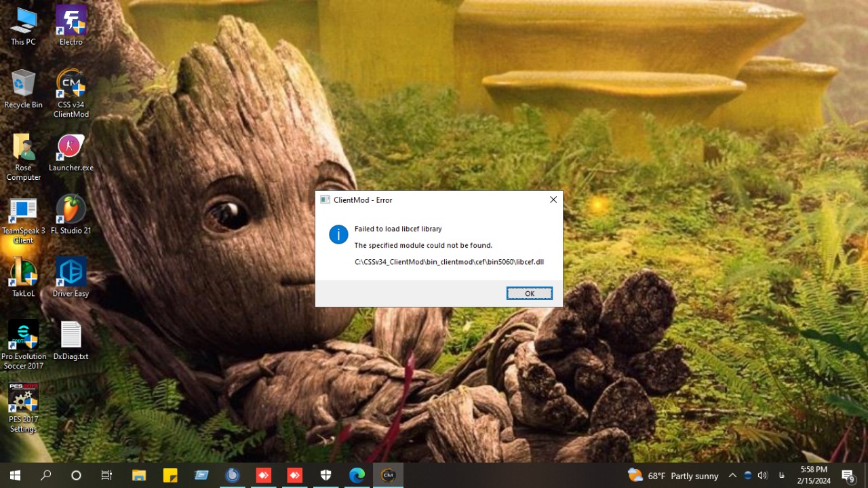Image resolution: width=868 pixels, height=488 pixels.
Task: Select the FL Studio 21 shortcut
Action: 71,215
